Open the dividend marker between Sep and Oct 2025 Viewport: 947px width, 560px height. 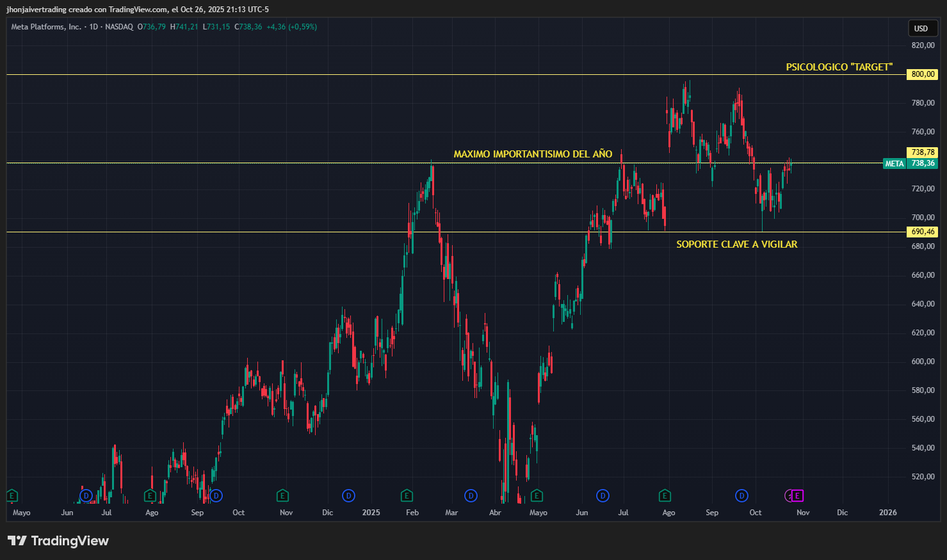click(x=741, y=495)
